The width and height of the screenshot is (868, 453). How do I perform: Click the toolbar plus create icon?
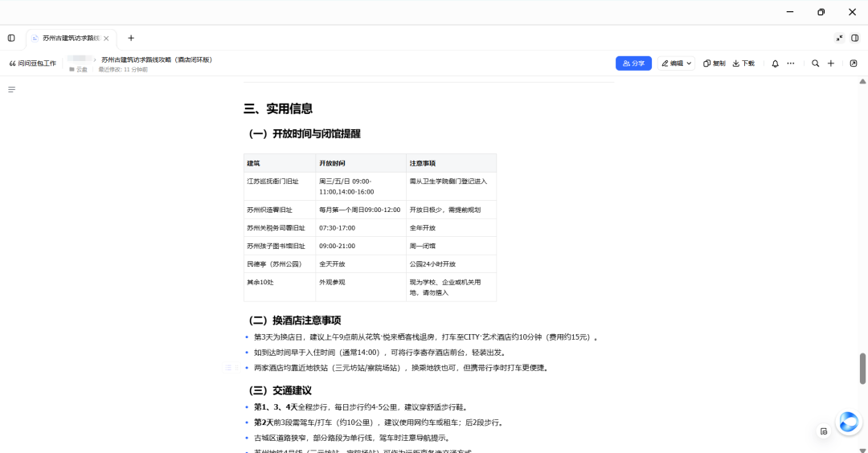click(x=831, y=63)
